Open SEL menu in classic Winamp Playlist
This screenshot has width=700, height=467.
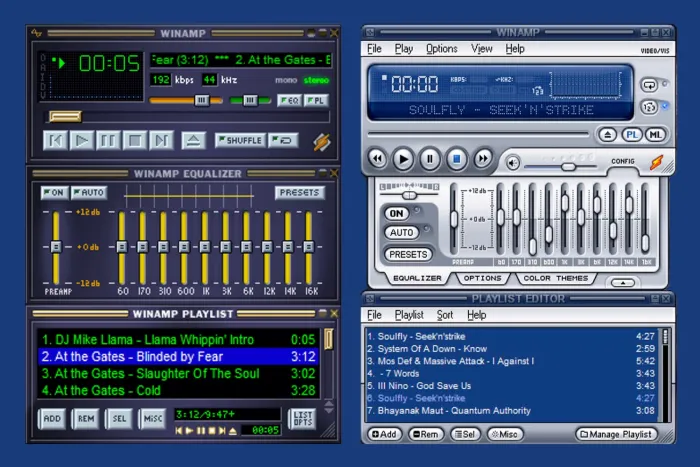[119, 419]
